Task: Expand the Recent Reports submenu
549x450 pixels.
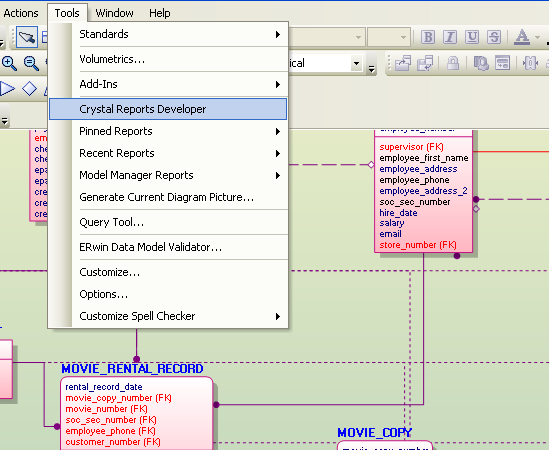Action: tap(168, 153)
